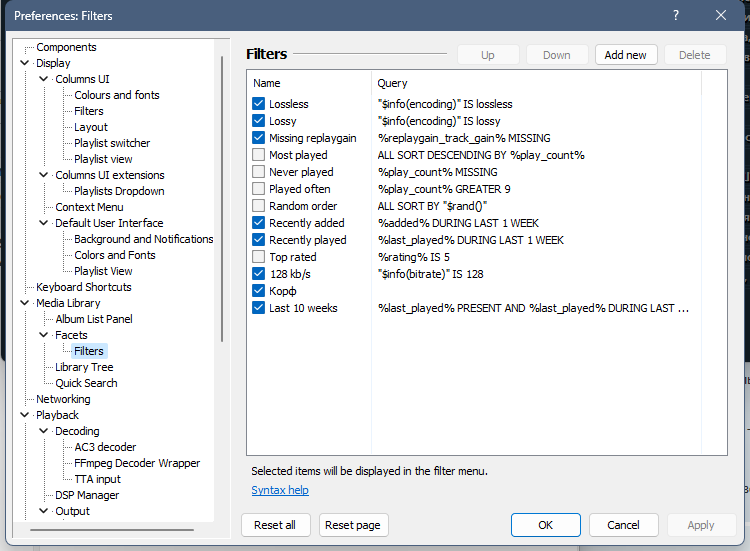Viewport: 750px width, 551px height.
Task: Open Keyboard Shortcuts preferences page
Action: (x=83, y=287)
